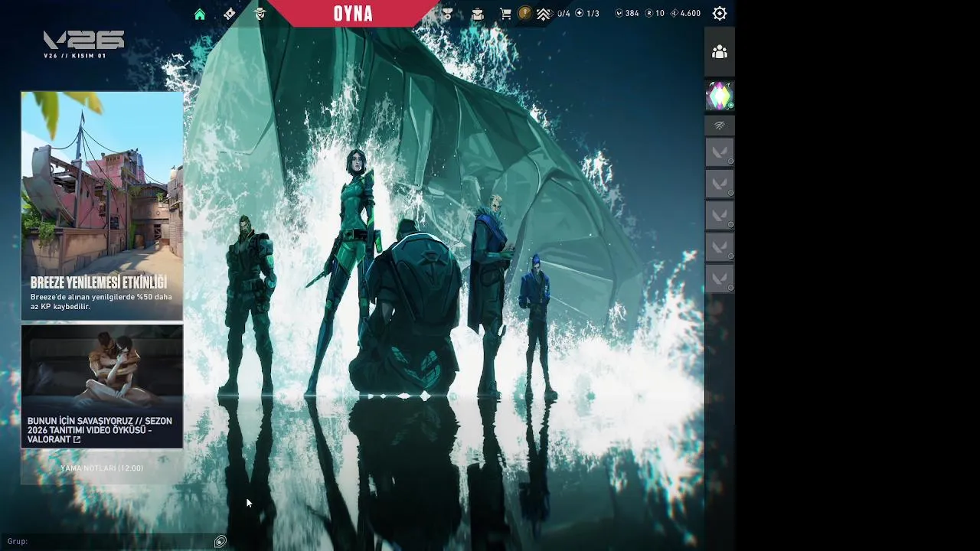Click your colorful player card avatar

coord(720,96)
